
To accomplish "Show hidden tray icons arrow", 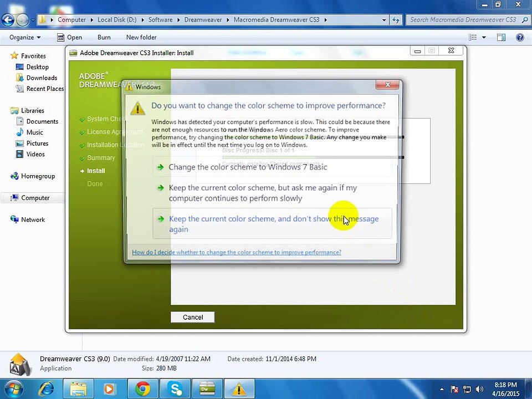I will pos(442,389).
